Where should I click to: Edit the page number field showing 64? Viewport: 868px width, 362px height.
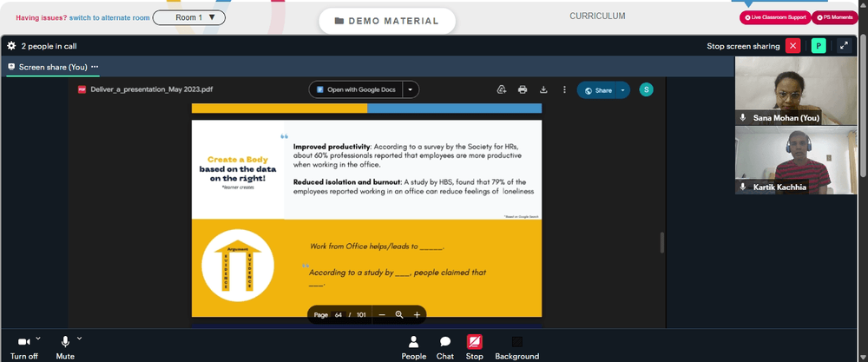tap(339, 315)
